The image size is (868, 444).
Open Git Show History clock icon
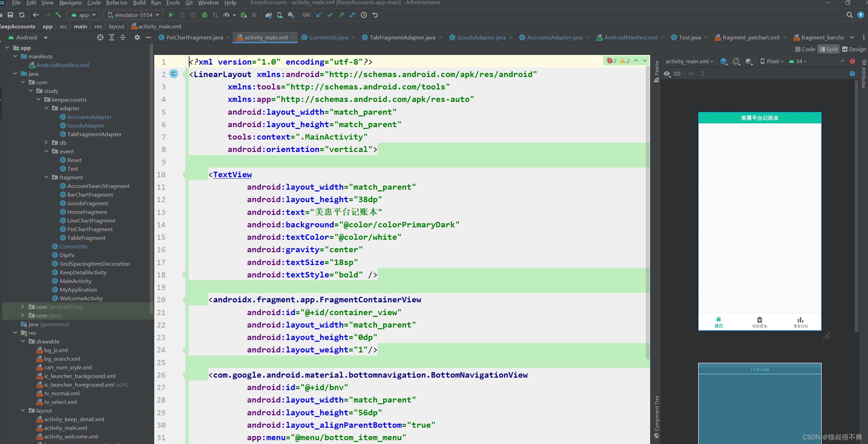364,15
